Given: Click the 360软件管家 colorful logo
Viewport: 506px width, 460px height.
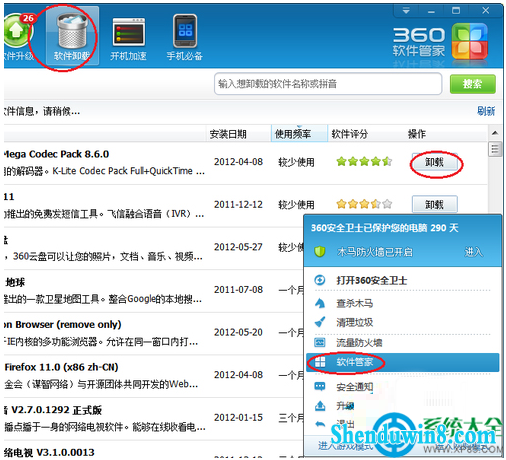Looking at the screenshot, I should [470, 41].
